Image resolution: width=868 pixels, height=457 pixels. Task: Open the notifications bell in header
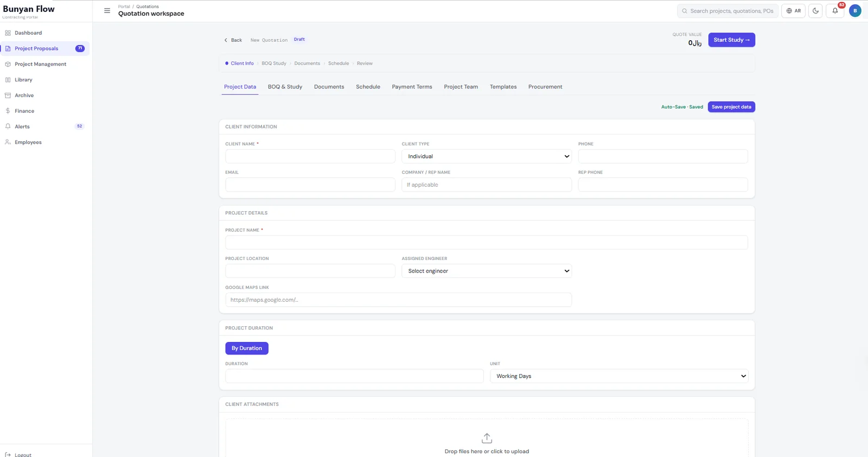(x=835, y=11)
